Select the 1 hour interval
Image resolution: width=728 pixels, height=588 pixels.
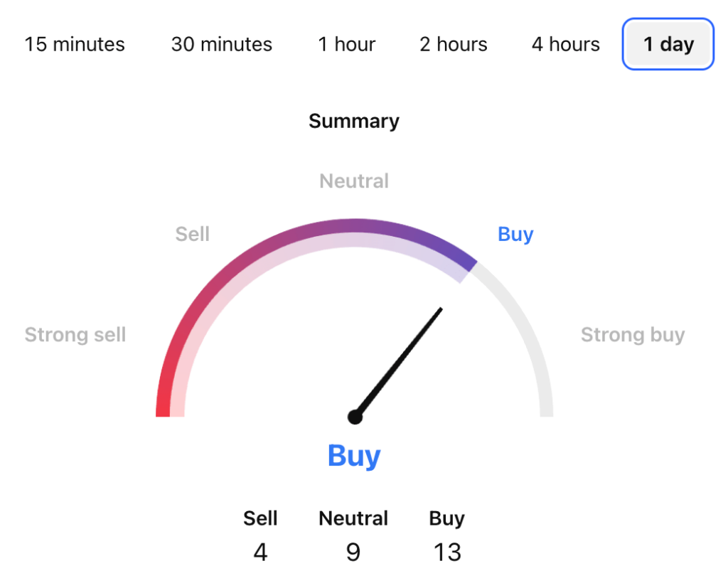click(346, 44)
